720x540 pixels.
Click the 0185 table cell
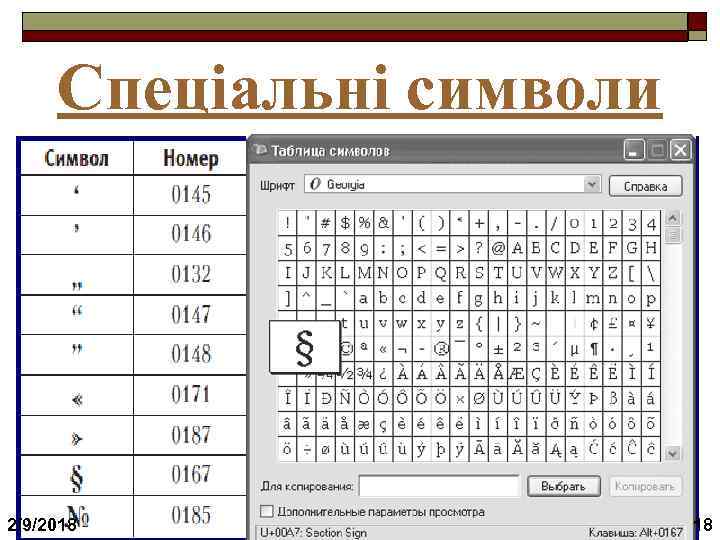click(x=191, y=515)
